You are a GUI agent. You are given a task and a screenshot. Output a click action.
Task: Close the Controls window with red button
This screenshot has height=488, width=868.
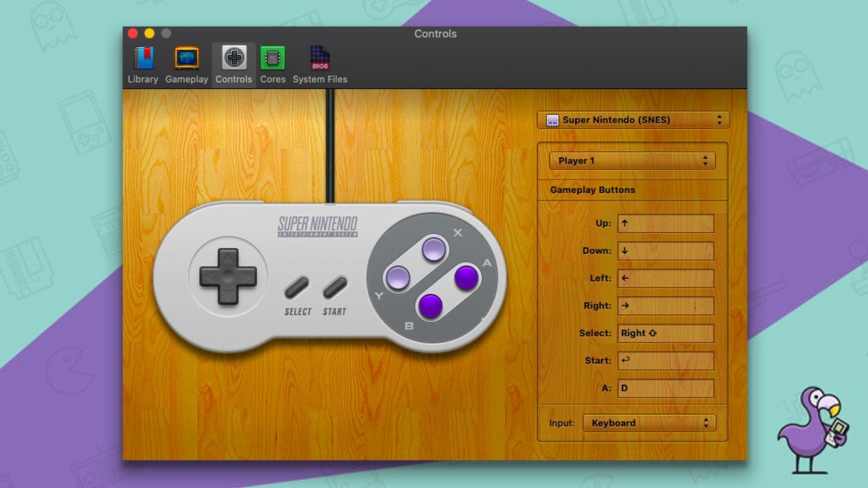(x=133, y=33)
